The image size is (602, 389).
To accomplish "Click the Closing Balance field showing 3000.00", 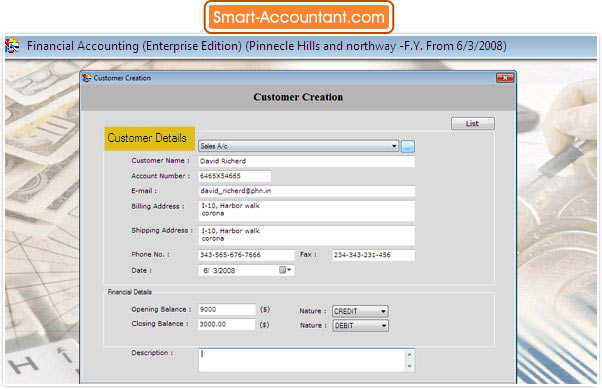I will pyautogui.click(x=227, y=324).
